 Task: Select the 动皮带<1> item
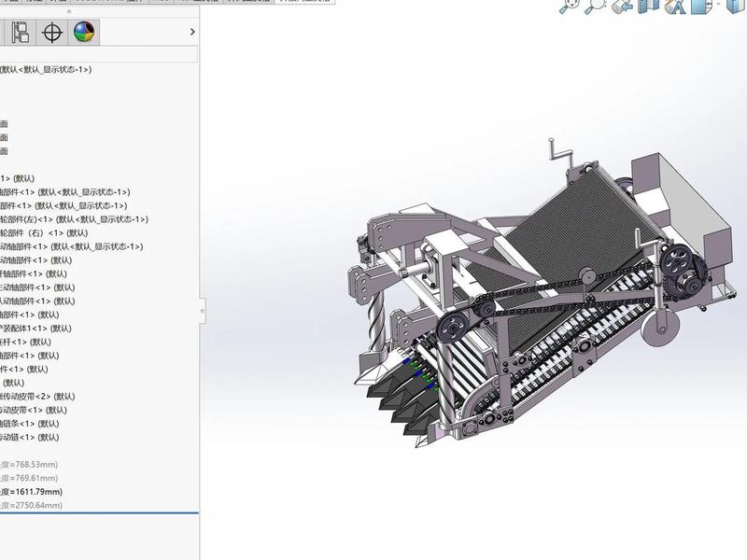(34, 411)
